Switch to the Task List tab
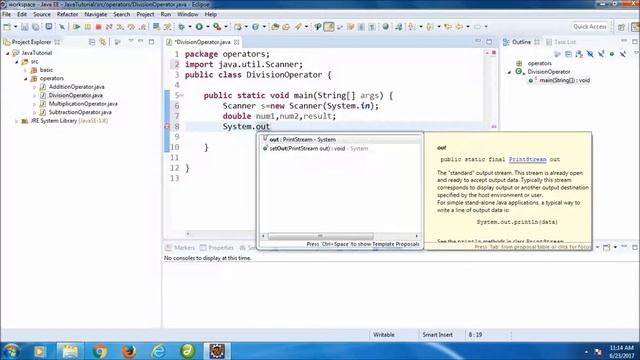This screenshot has width=640, height=360. [561, 42]
